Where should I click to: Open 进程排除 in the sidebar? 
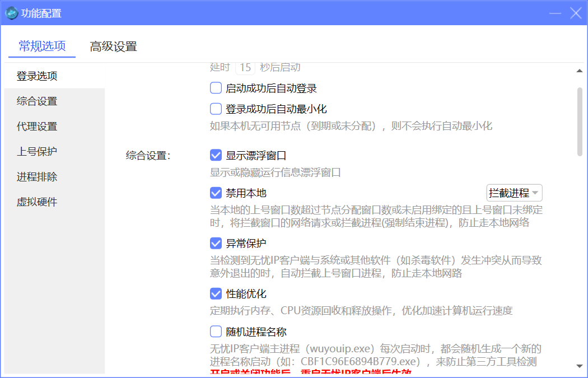(37, 177)
